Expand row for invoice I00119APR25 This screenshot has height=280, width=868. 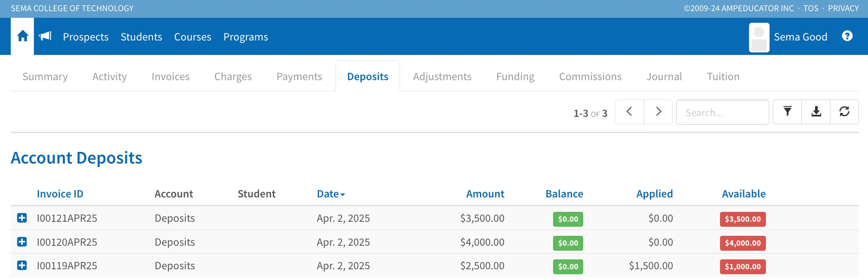pyautogui.click(x=22, y=266)
